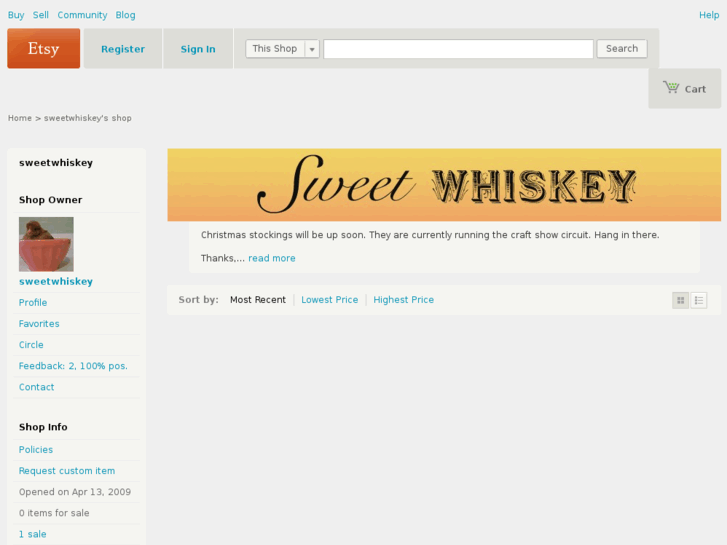Open the Register page
The width and height of the screenshot is (727, 545).
click(x=123, y=49)
